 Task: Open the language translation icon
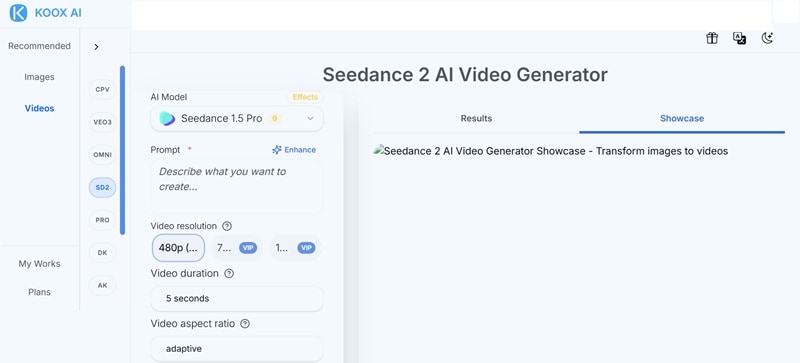(739, 38)
